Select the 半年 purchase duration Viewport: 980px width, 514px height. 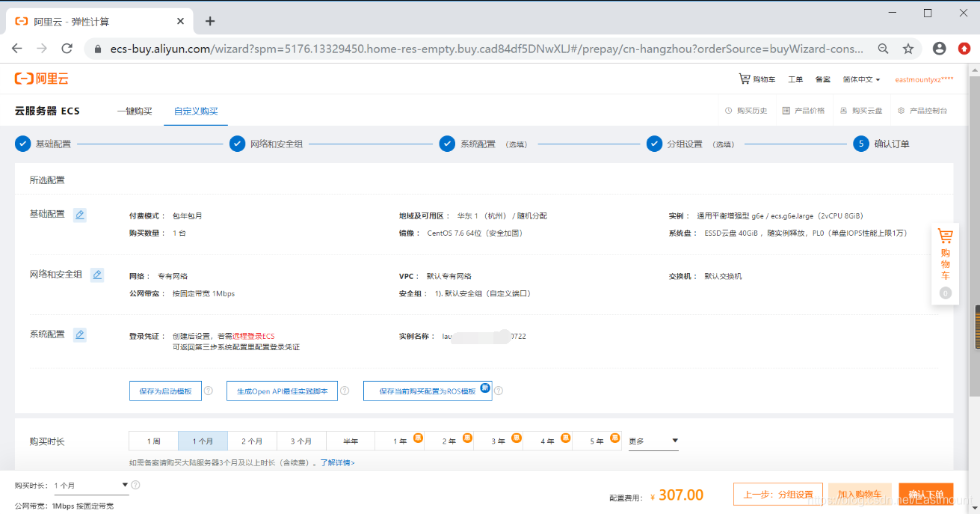click(351, 441)
